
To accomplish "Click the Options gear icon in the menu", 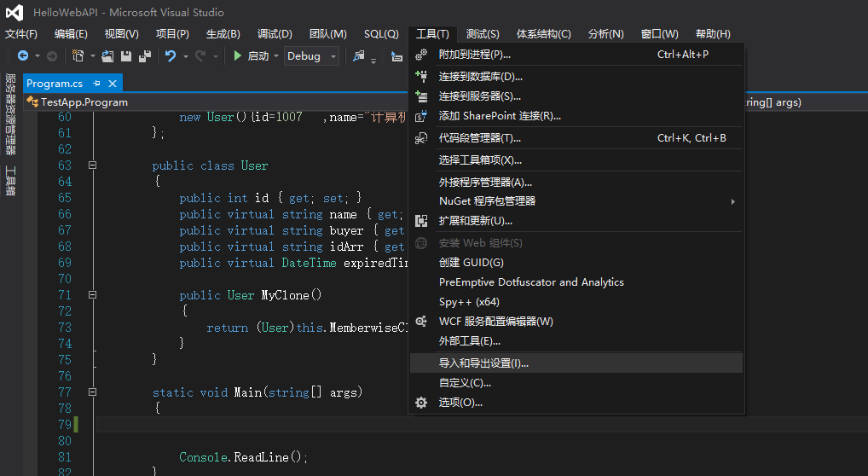I will tap(421, 403).
